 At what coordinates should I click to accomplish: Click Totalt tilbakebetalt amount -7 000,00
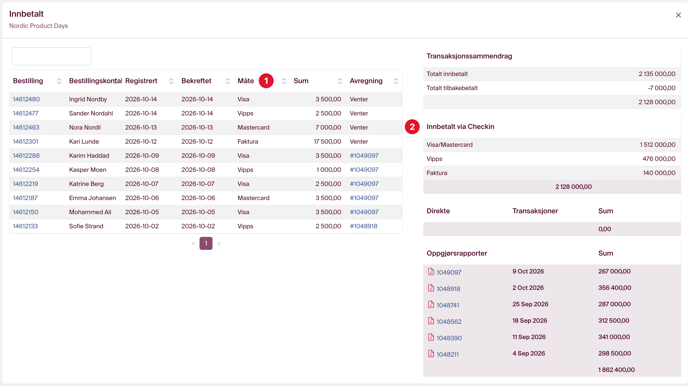click(x=662, y=88)
